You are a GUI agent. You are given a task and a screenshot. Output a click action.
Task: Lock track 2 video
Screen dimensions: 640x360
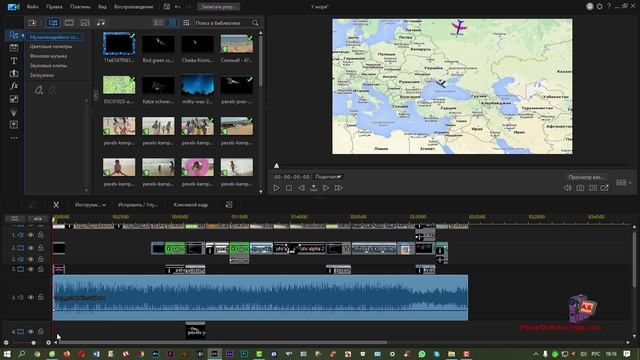(x=40, y=248)
